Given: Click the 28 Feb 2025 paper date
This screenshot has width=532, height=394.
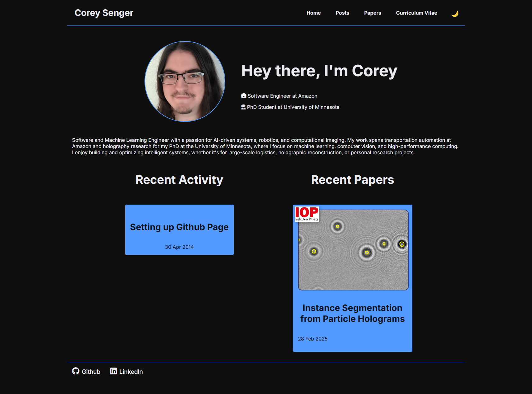Looking at the screenshot, I should [x=313, y=339].
